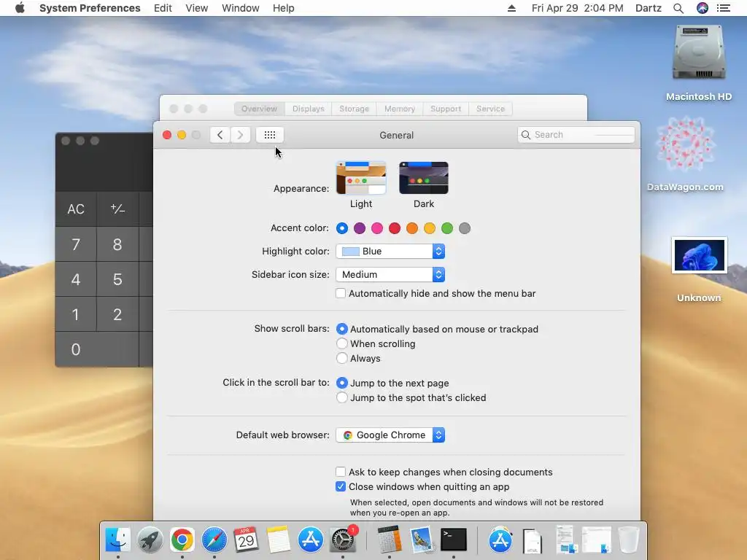Open the Trash in the Dock
This screenshot has width=747, height=560.
628,540
